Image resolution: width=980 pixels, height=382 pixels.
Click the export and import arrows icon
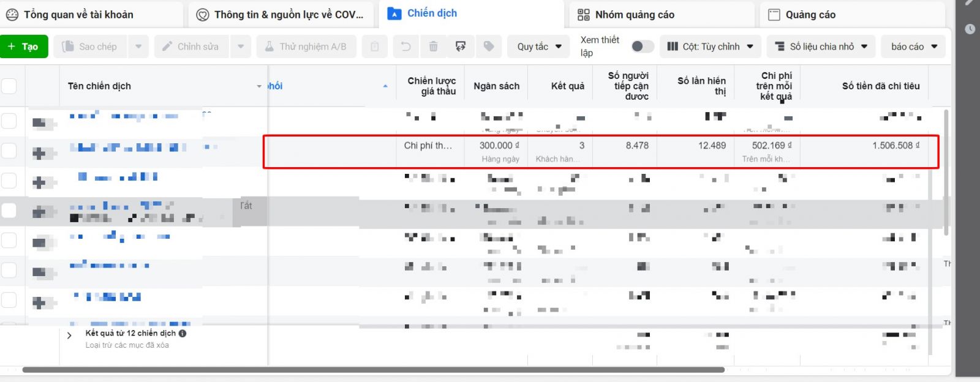pos(461,47)
